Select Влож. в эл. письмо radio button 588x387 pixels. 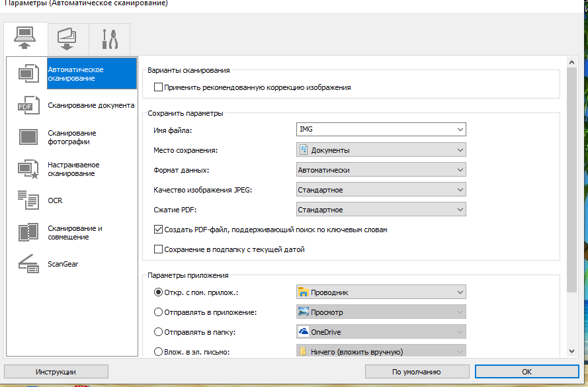point(158,352)
